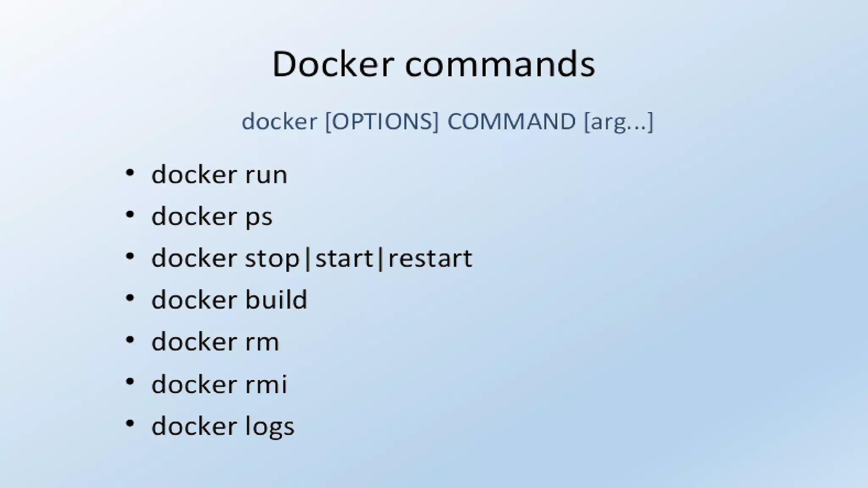Select the 'docker run' bullet text
The image size is (868, 488).
coord(220,174)
